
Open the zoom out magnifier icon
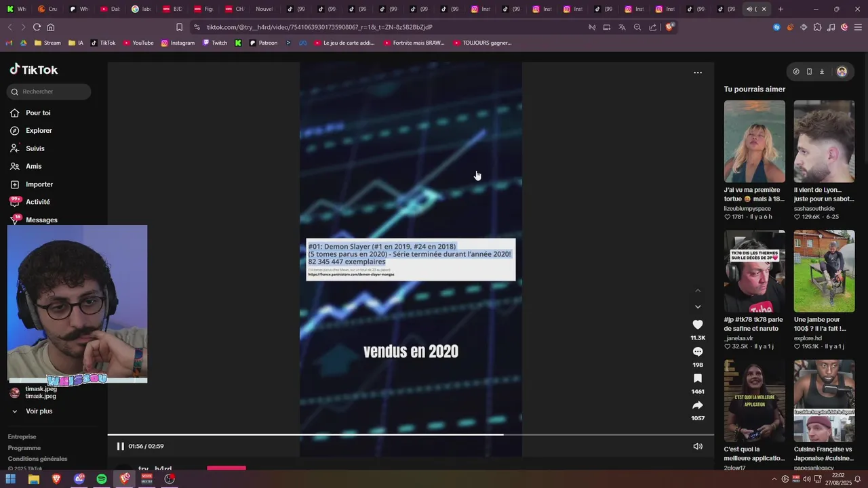[x=637, y=27]
